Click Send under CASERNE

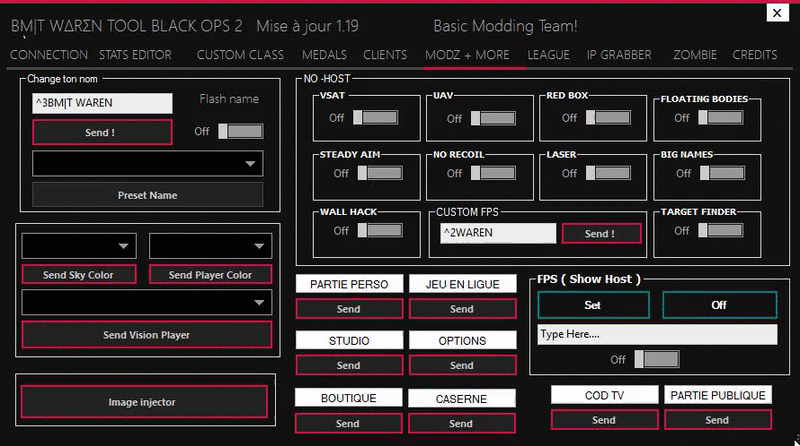pos(461,424)
